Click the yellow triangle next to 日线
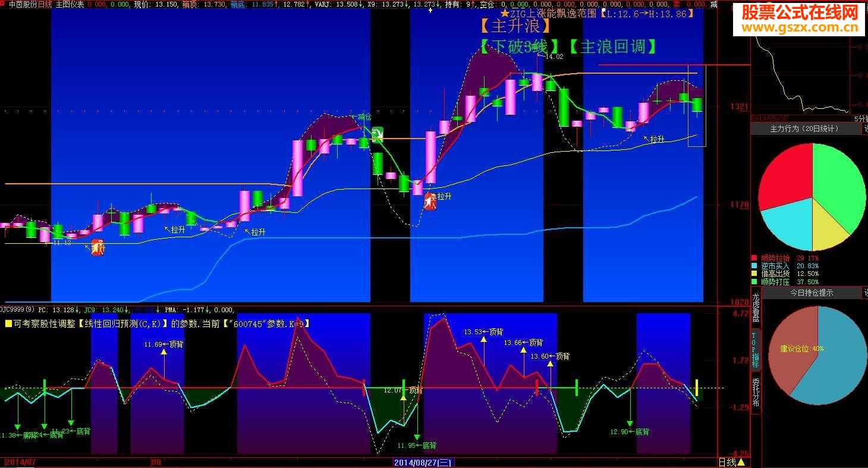This screenshot has height=468, width=868. (x=741, y=462)
